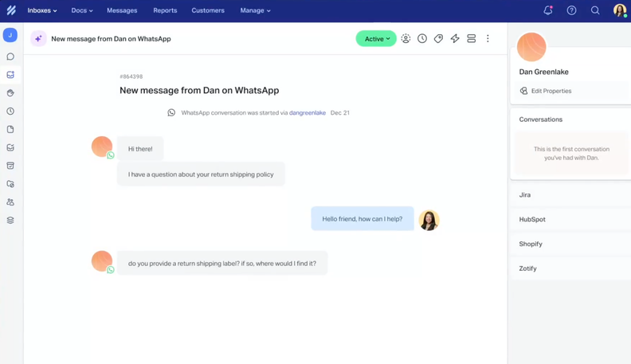The image size is (631, 364).
Task: Click the return shipping policy message
Action: [x=201, y=174]
